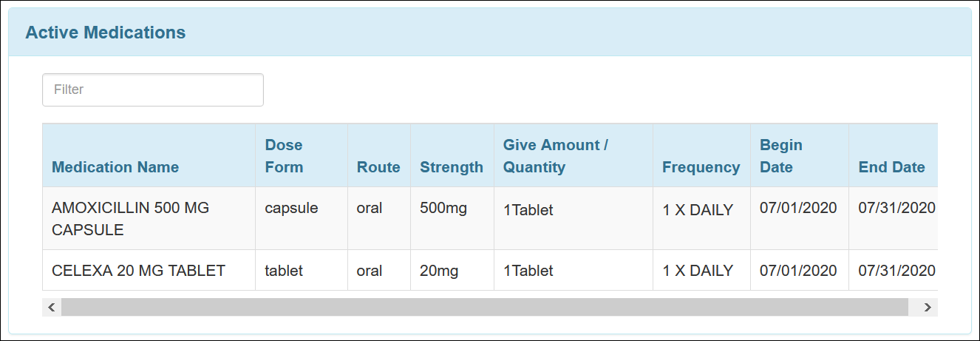
Task: Click the End Date column header
Action: coord(892,167)
